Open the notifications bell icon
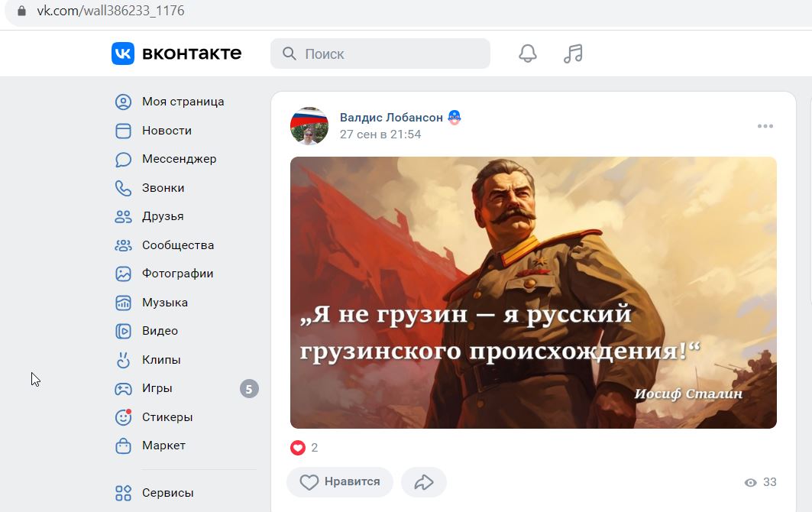The image size is (812, 512). point(528,53)
